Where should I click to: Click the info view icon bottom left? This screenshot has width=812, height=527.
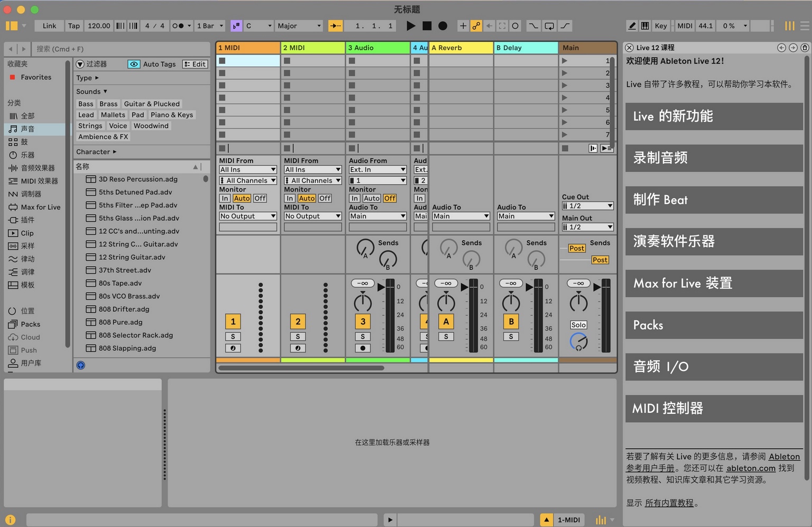(10, 520)
